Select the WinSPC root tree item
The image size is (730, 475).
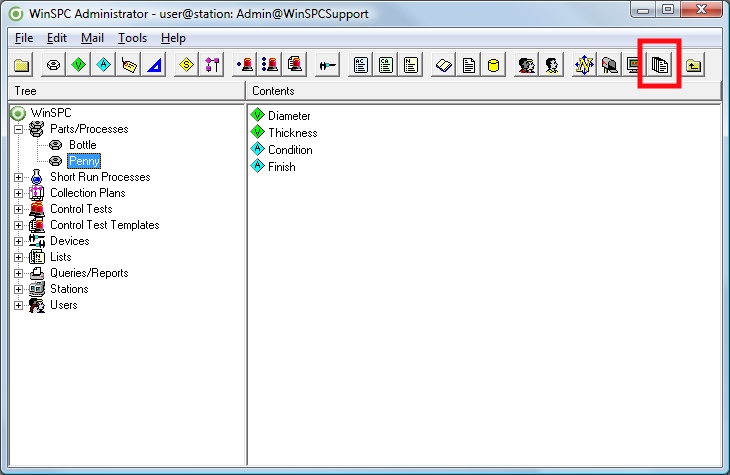point(51,113)
